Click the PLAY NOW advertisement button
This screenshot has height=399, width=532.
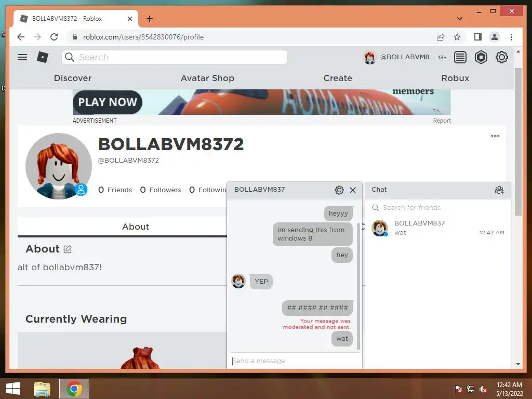point(108,102)
